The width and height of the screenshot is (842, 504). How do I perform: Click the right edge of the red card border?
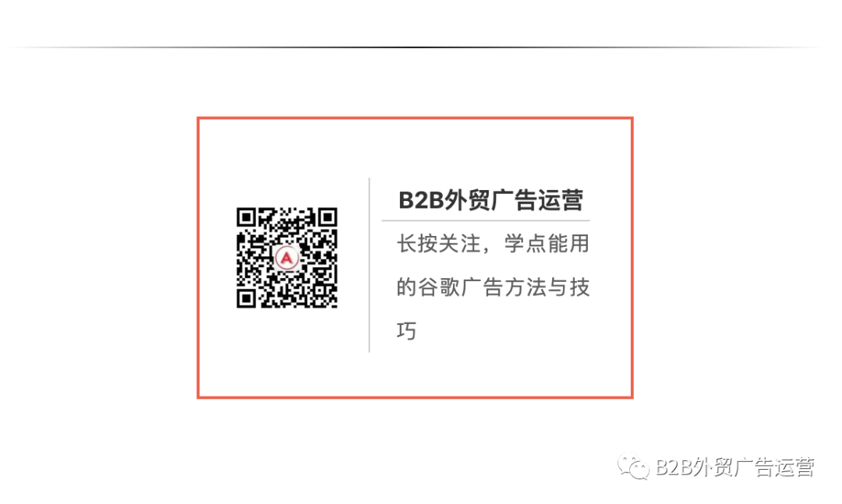pyautogui.click(x=632, y=258)
